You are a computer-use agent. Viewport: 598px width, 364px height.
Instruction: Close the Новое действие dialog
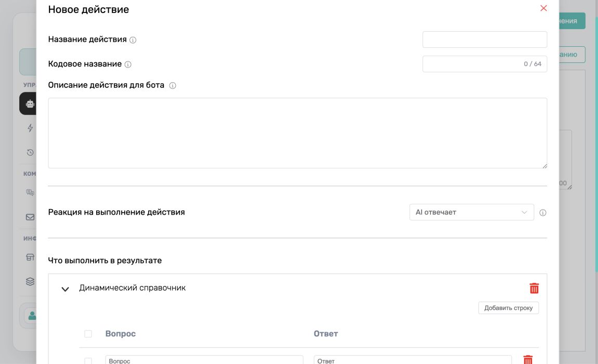543,8
